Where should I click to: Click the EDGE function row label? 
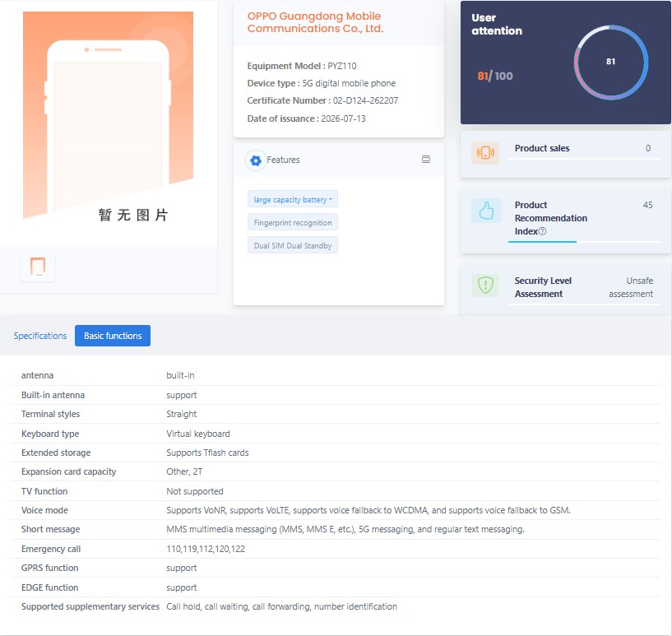tap(49, 587)
